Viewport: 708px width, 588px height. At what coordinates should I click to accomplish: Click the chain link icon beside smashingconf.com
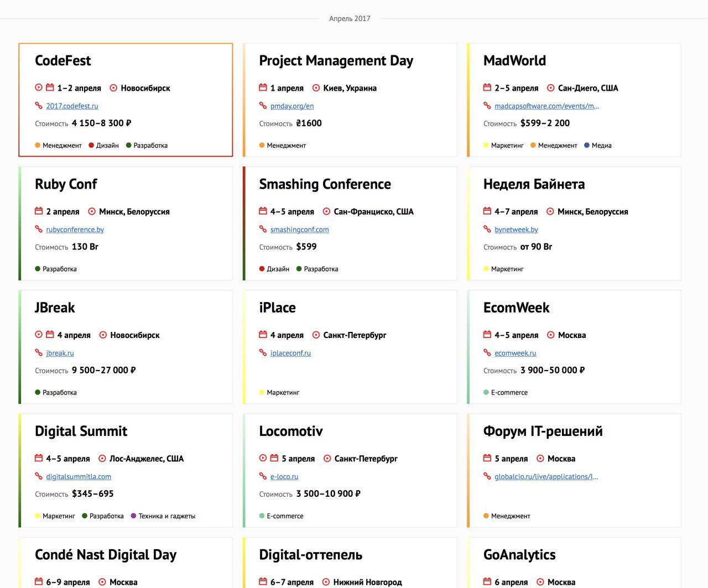coord(263,229)
